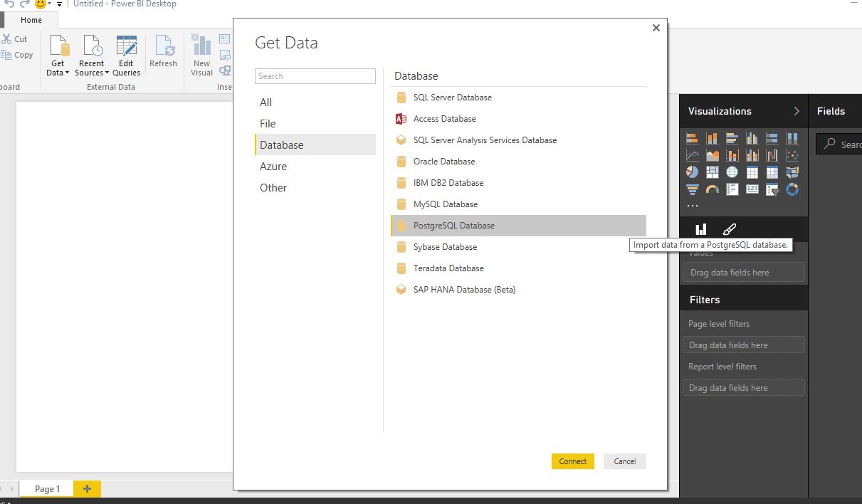The width and height of the screenshot is (862, 504).
Task: Switch to the Home ribbon tab
Action: (x=30, y=20)
